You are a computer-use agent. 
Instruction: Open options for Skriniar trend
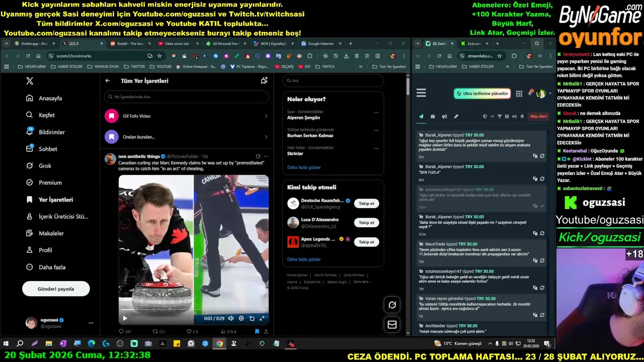click(x=376, y=149)
